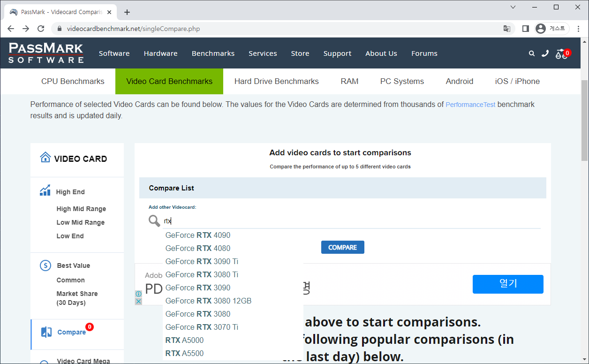Click the ad info icon

138,294
